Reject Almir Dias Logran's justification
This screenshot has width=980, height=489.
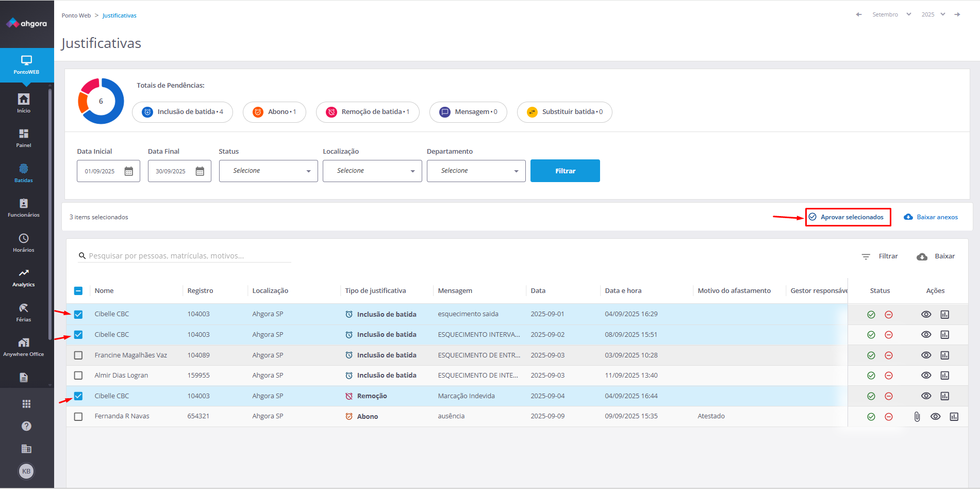(x=888, y=376)
